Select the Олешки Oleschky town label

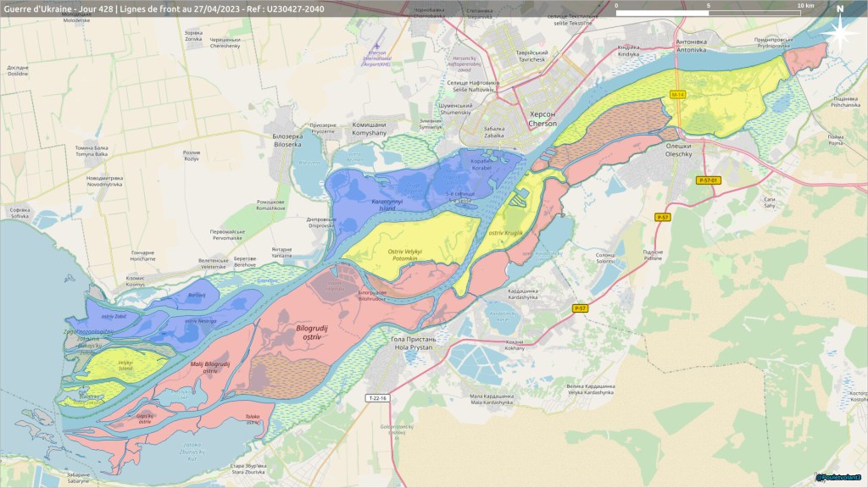tap(676, 150)
